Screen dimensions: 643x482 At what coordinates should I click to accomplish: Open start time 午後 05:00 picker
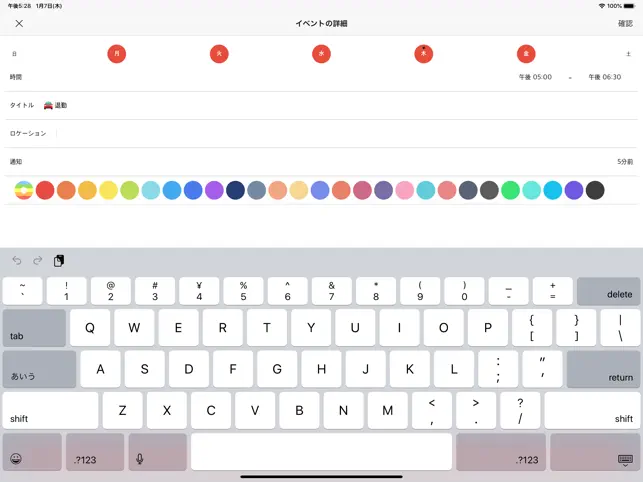pos(535,77)
